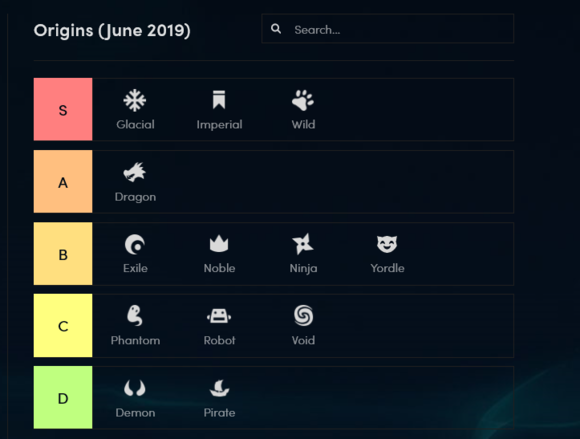Screen dimensions: 580x439
Task: Click the magnifying glass search icon
Action: point(276,29)
